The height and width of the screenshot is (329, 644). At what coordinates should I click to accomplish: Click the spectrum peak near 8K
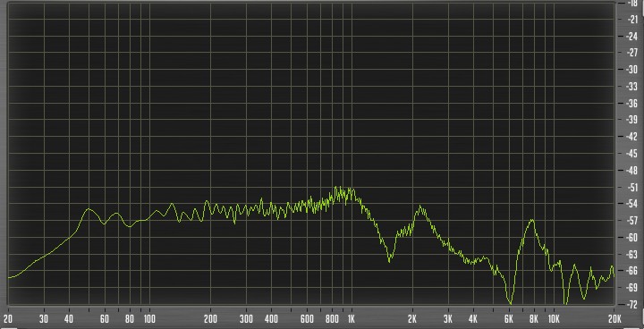[532, 221]
